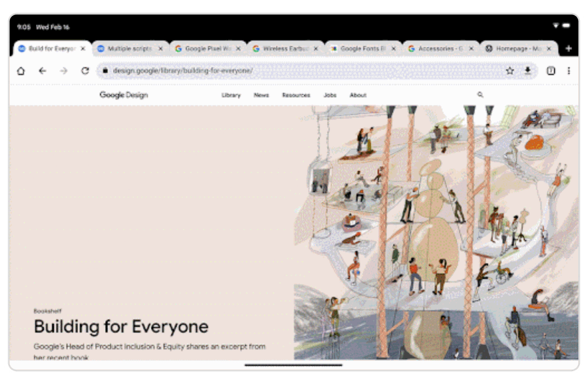
Task: Close the Accessories tab
Action: tap(471, 48)
